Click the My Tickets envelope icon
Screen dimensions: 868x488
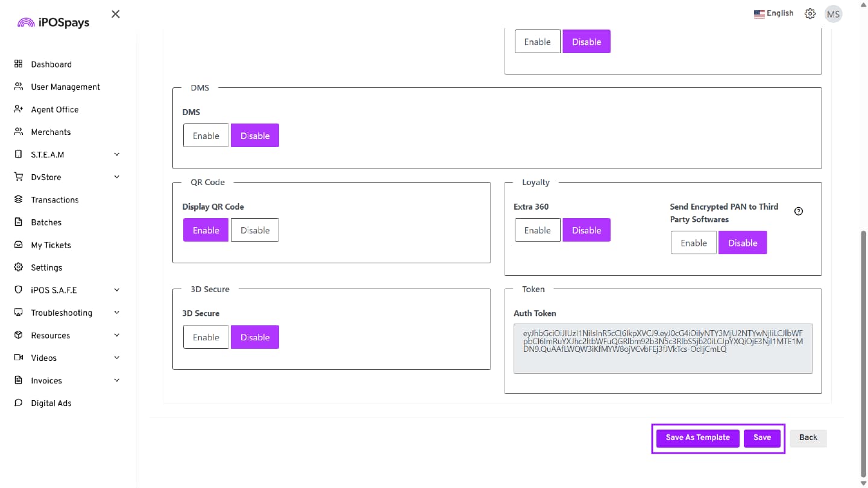point(18,245)
